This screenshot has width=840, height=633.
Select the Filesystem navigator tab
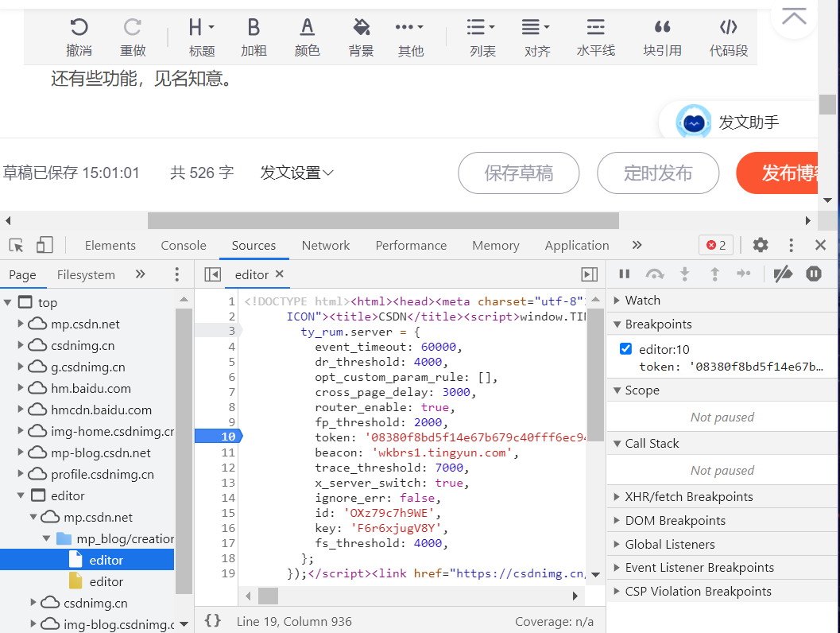tap(86, 275)
